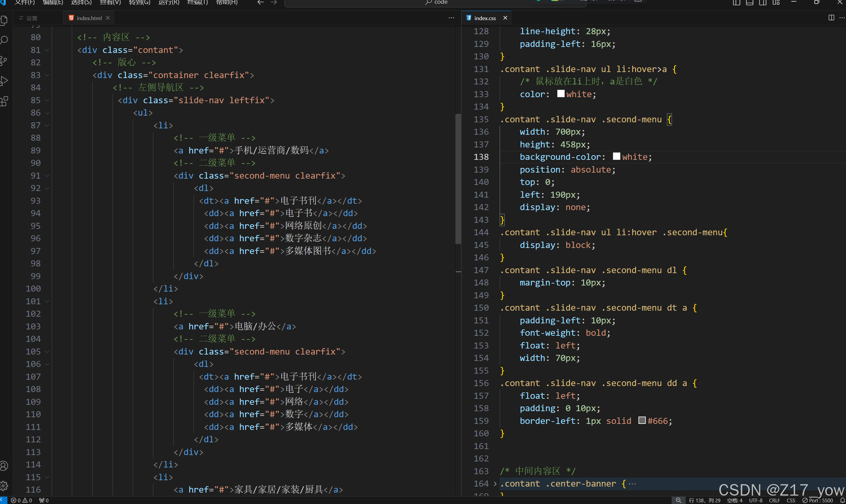Expand the folded .center-banner rule at line 164
Viewport: 846px width, 504px height.
click(495, 484)
